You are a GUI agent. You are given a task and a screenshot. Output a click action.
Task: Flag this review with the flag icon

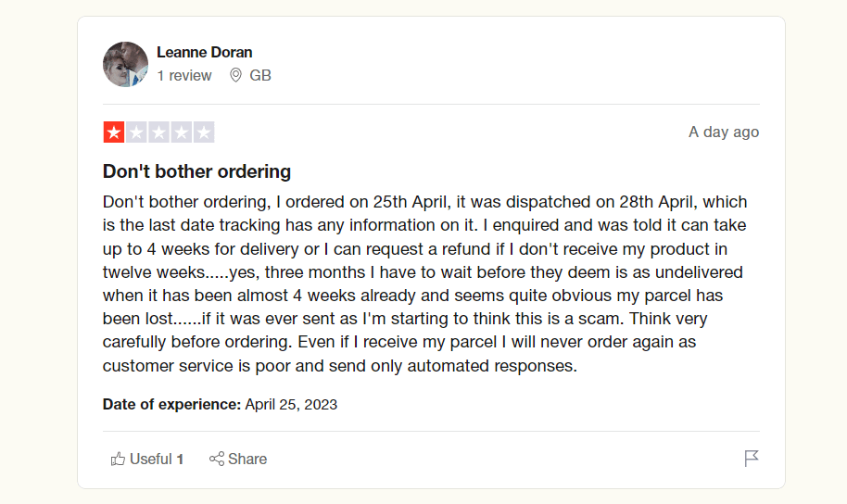point(752,459)
